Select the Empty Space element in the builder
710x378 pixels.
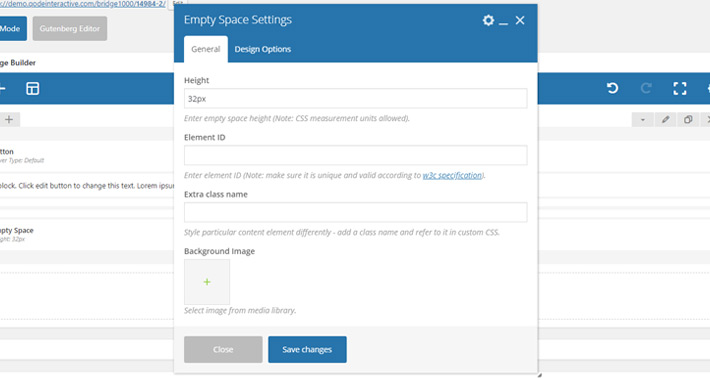86,234
